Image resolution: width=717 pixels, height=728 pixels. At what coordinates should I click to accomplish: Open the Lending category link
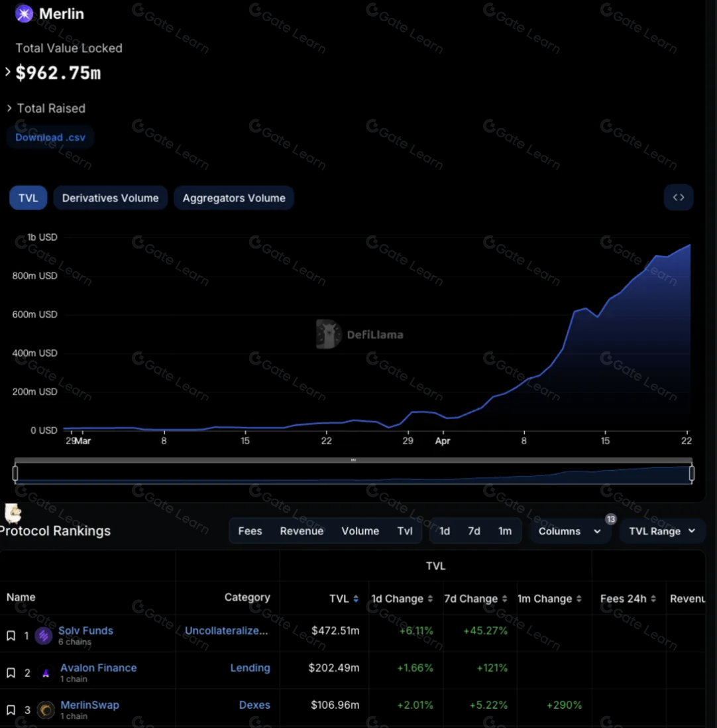(x=250, y=668)
